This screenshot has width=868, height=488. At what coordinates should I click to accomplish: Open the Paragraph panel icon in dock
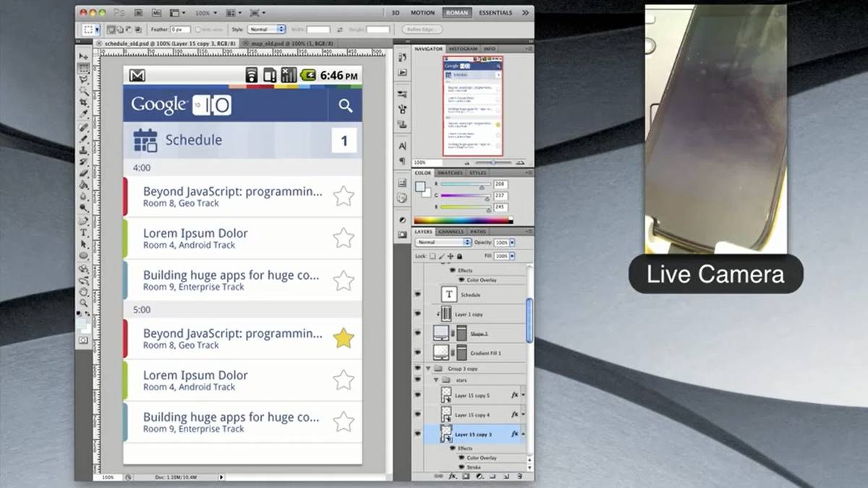(x=402, y=160)
